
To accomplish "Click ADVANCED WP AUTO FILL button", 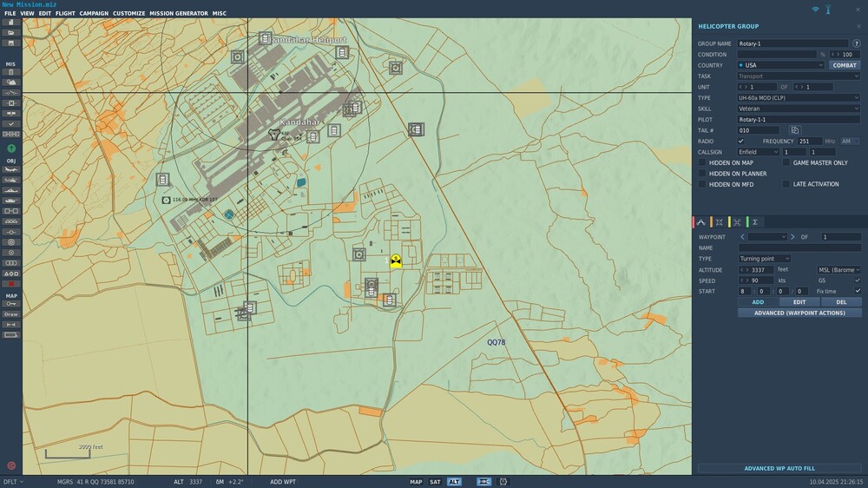I will [779, 468].
